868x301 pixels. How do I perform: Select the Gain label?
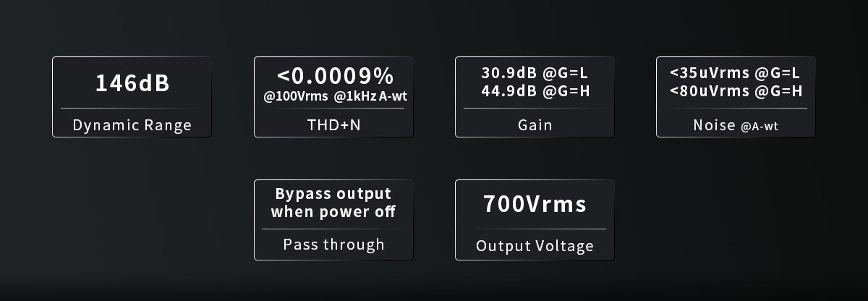point(535,125)
